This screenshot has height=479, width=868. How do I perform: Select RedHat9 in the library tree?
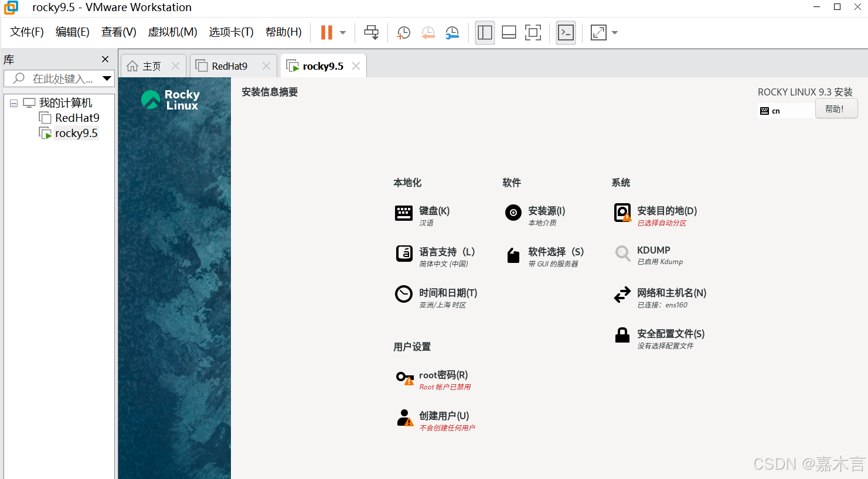click(77, 118)
